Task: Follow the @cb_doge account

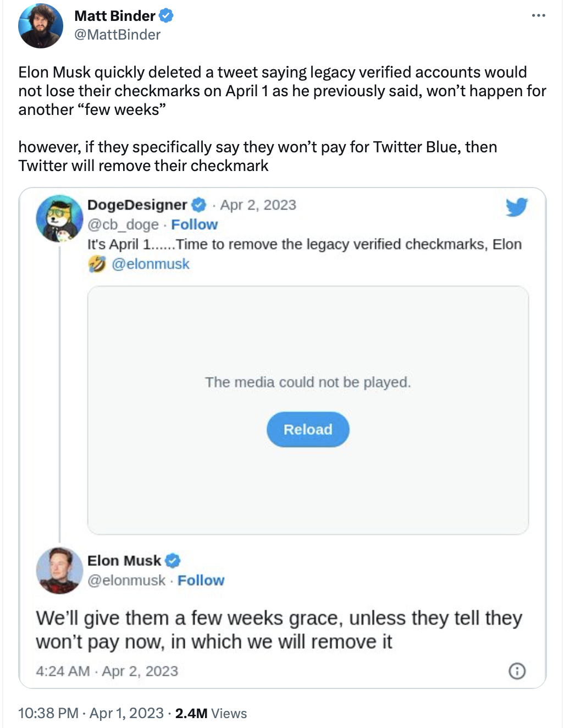Action: 194,224
